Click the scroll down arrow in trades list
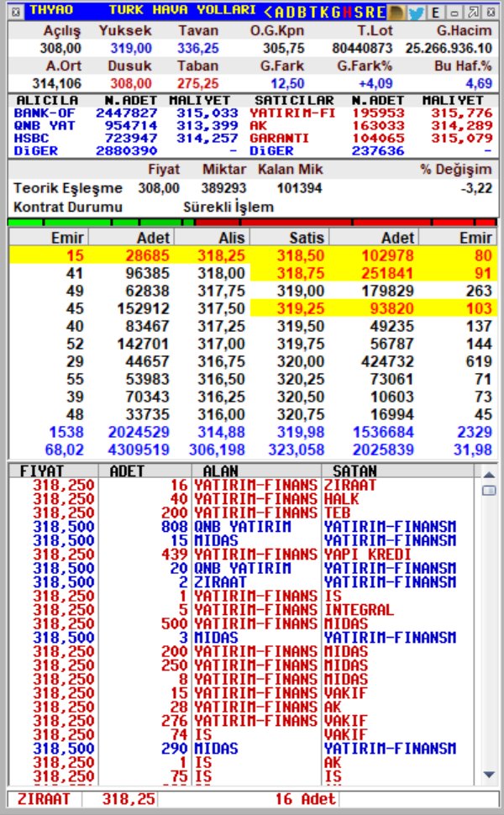The height and width of the screenshot is (815, 504). (x=488, y=775)
